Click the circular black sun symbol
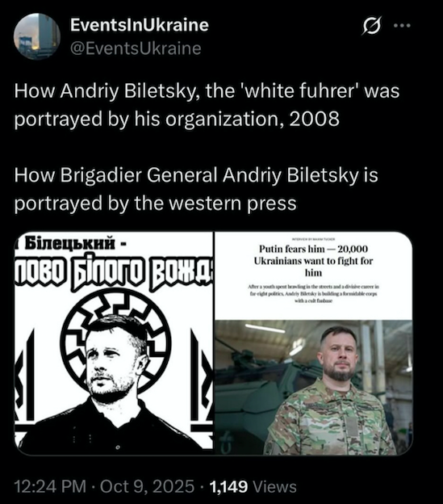443x504 pixels. tap(115, 342)
